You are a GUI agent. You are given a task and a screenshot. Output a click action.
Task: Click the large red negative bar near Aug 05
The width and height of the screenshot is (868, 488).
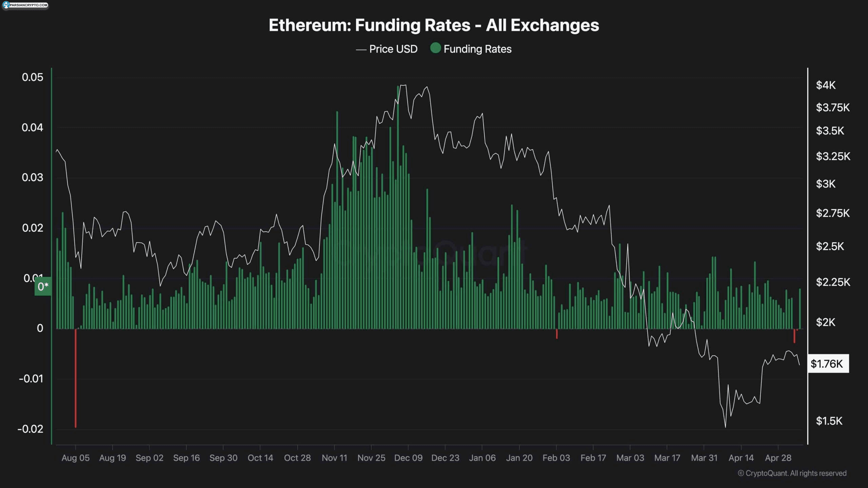76,378
